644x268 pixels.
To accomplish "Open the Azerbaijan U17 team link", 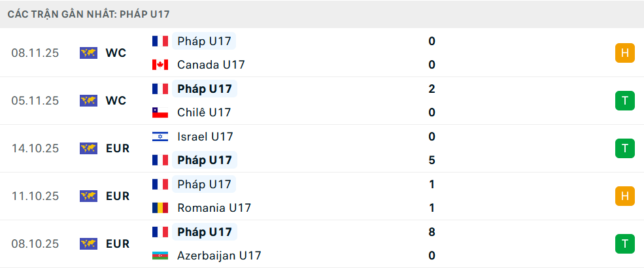I will 219,256.
